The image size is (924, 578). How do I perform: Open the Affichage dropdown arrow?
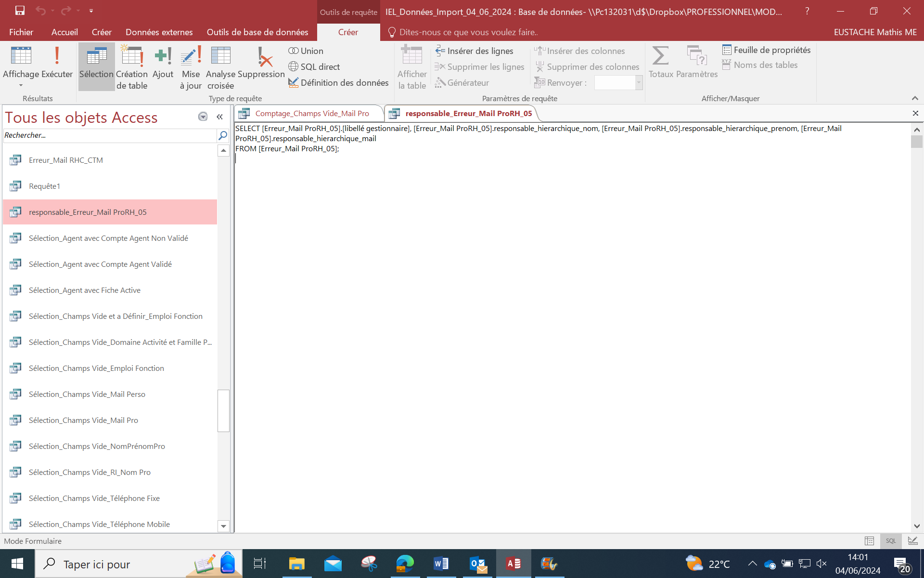pos(21,86)
